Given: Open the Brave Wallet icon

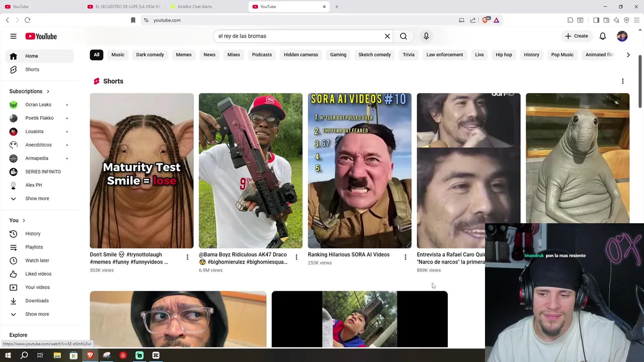Looking at the screenshot, I should click(x=606, y=20).
